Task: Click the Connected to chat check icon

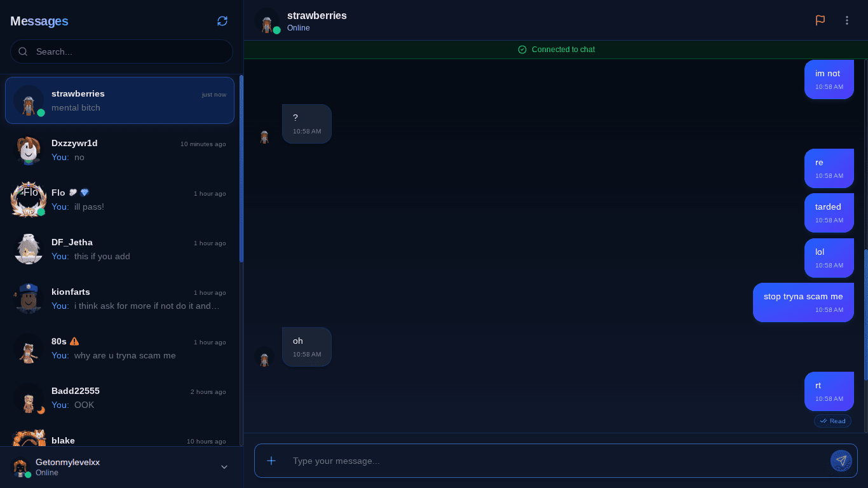Action: (522, 50)
